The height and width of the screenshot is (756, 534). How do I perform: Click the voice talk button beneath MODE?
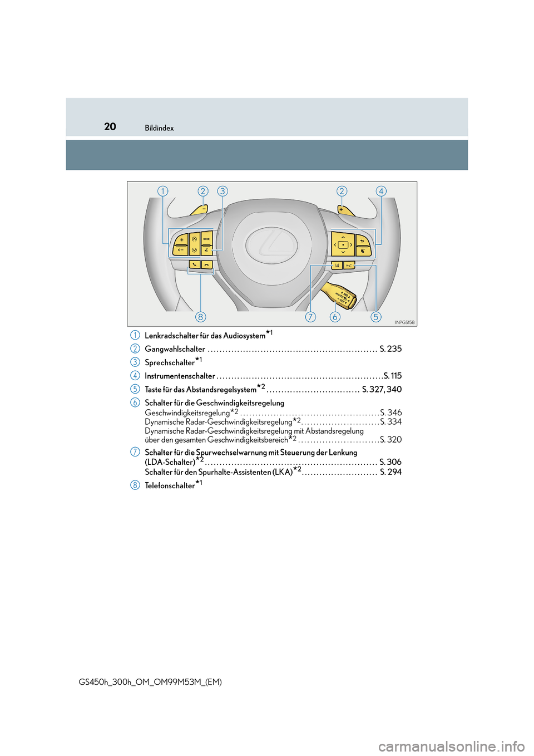(206, 250)
